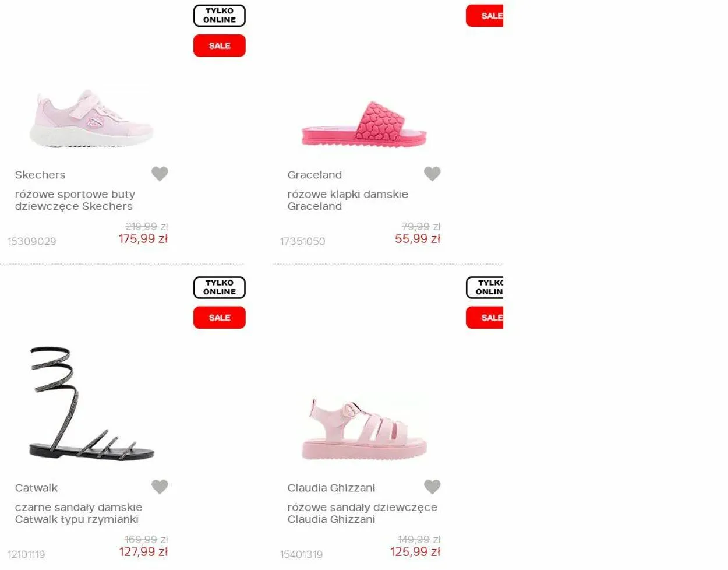Image resolution: width=728 pixels, height=570 pixels.
Task: Open the pink Graceland slide image
Action: [364, 124]
